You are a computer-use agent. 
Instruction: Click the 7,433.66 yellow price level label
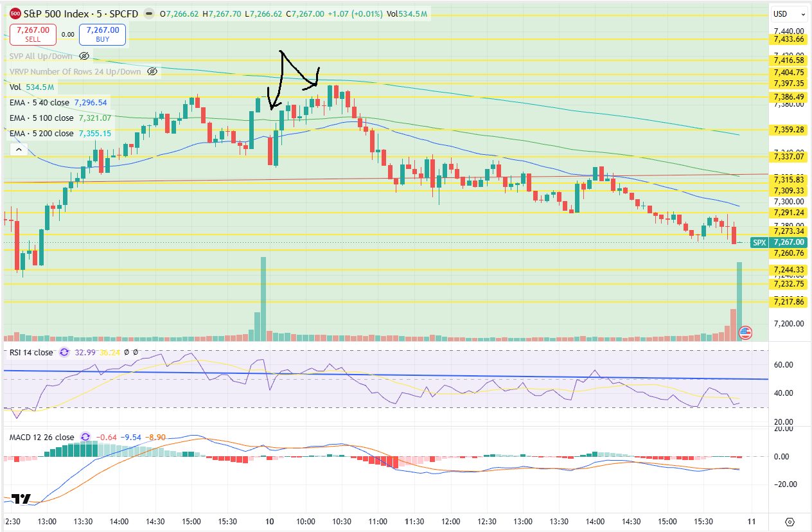(x=788, y=39)
